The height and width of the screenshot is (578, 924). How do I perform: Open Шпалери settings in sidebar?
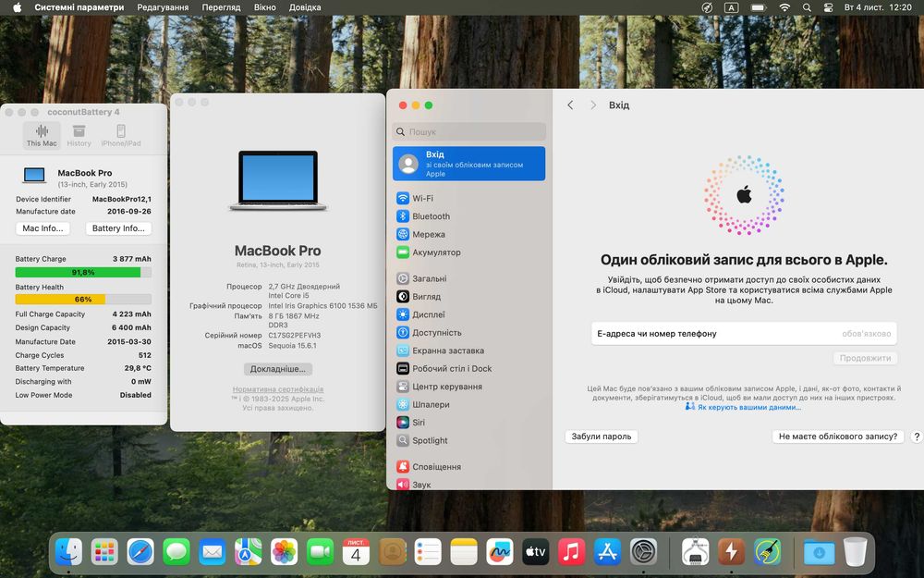(469, 405)
